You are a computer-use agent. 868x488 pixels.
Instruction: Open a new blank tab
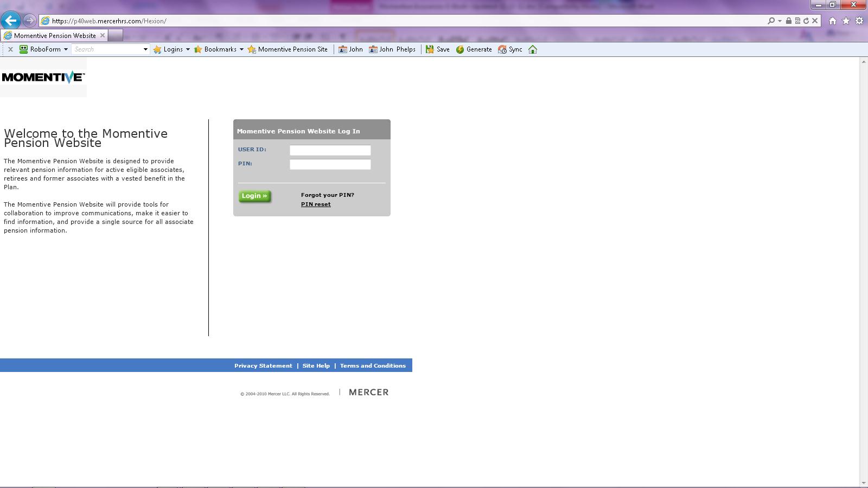(x=115, y=35)
